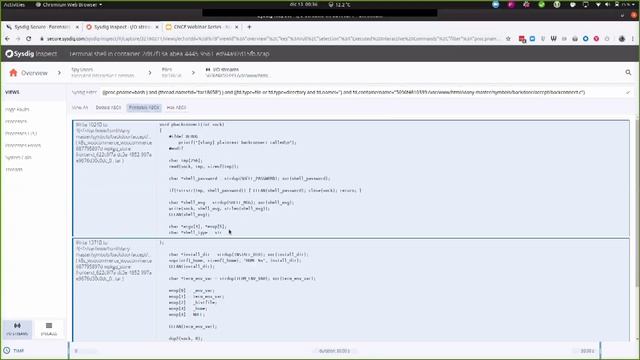Image resolution: width=640 pixels, height=360 pixels.
Task: Expand the chevron after Spy Users
Action: coord(150,73)
